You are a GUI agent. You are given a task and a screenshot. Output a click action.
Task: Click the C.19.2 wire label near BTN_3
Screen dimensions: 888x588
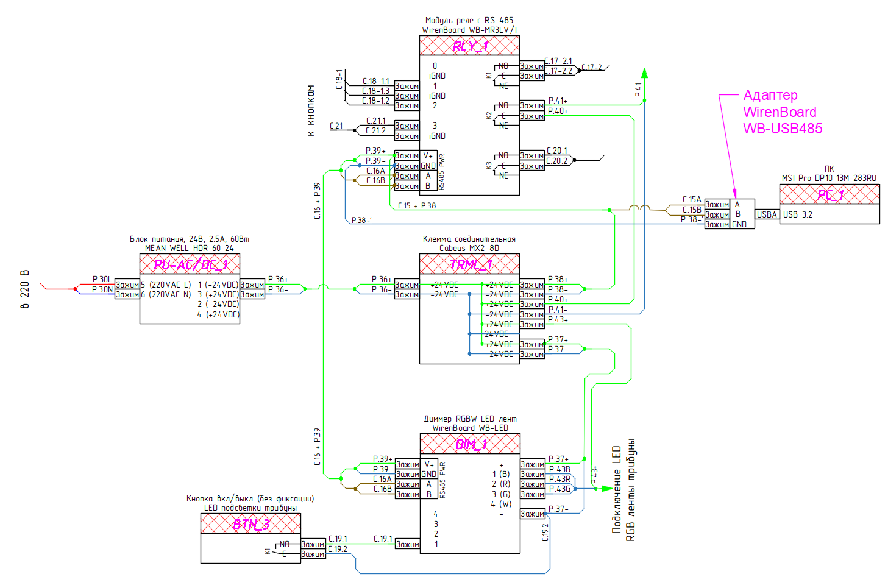click(x=338, y=548)
